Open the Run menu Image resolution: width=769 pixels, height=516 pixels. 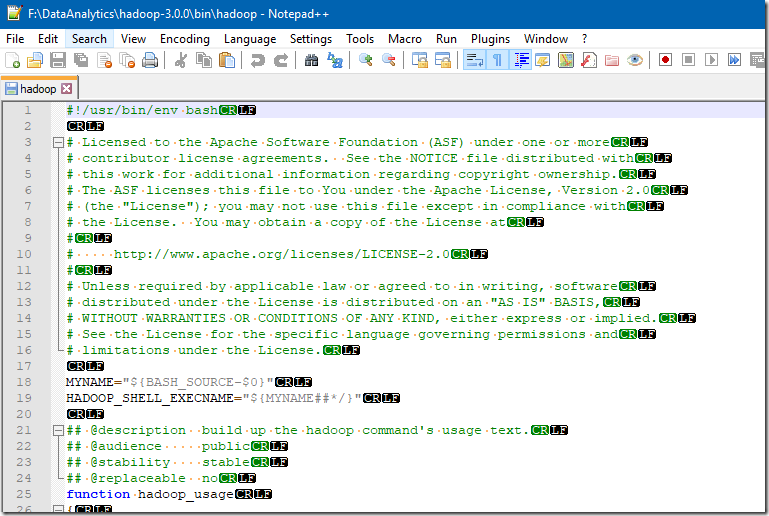point(446,39)
